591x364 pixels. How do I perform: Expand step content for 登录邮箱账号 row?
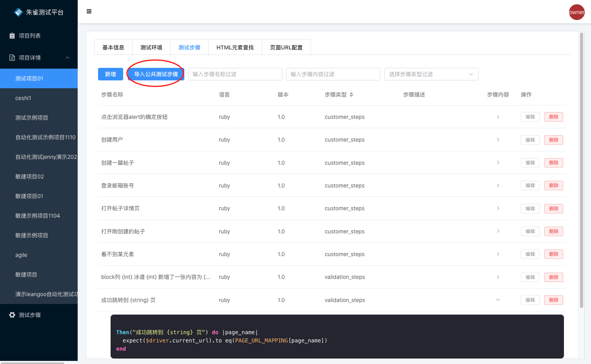tap(498, 186)
